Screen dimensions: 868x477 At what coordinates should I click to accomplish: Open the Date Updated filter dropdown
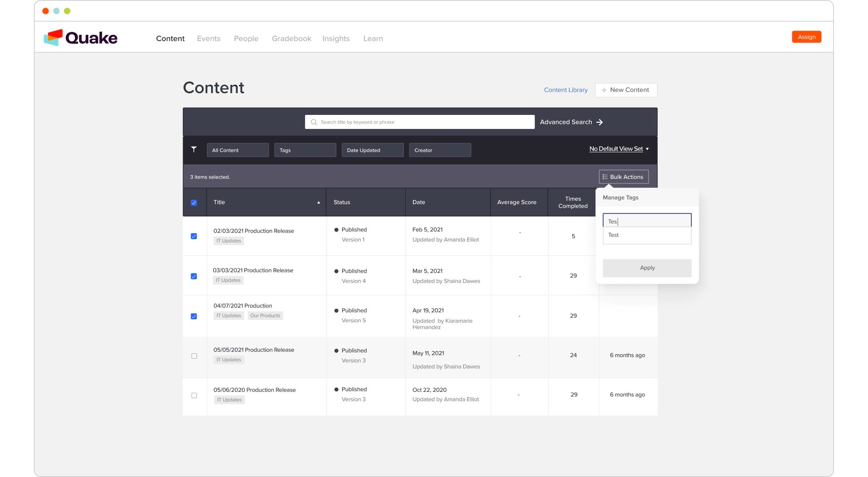pos(373,150)
